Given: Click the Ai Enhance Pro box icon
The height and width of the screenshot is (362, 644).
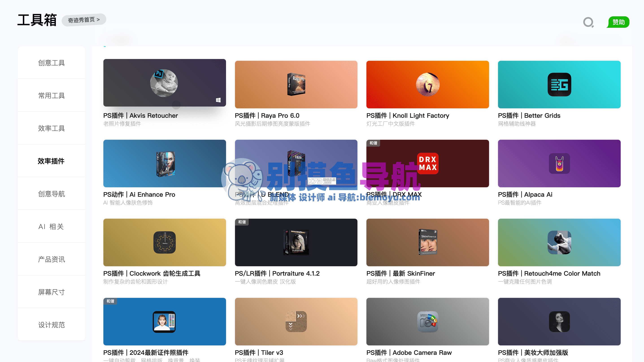Looking at the screenshot, I should click(x=165, y=164).
